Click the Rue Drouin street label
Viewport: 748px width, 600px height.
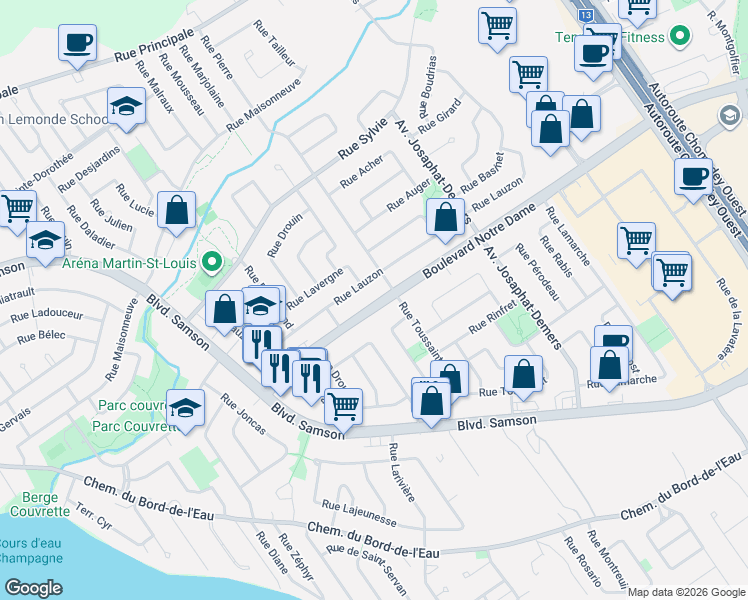pyautogui.click(x=285, y=235)
